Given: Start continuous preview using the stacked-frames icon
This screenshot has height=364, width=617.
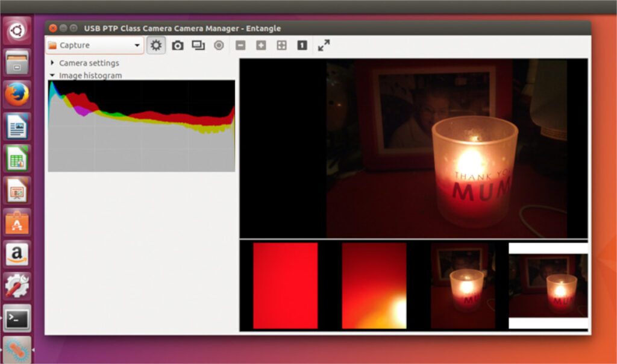Looking at the screenshot, I should (198, 45).
